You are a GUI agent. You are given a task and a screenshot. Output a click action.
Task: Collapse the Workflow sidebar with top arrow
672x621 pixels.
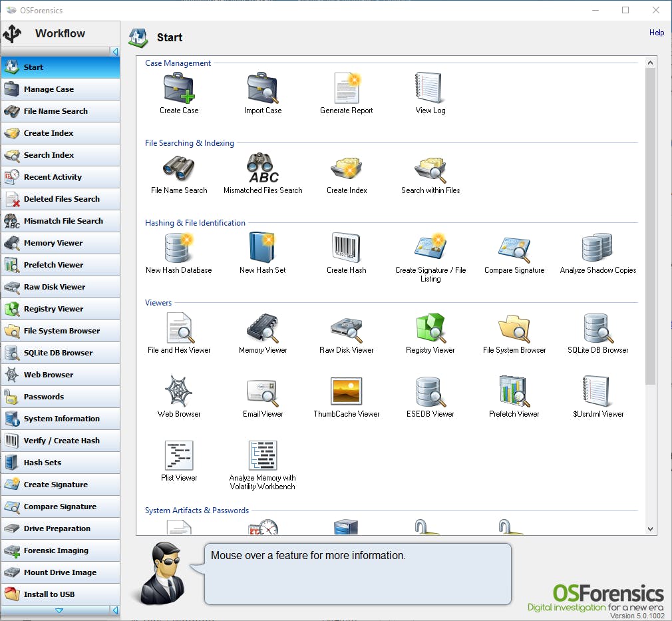[115, 52]
